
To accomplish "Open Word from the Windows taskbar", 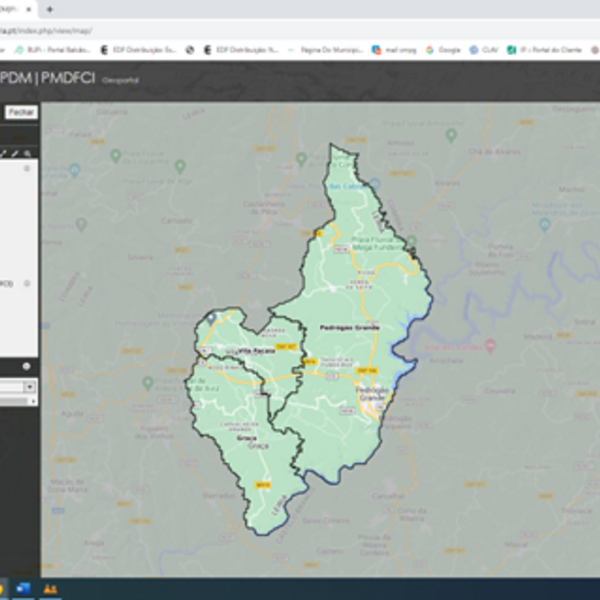I will [x=25, y=589].
